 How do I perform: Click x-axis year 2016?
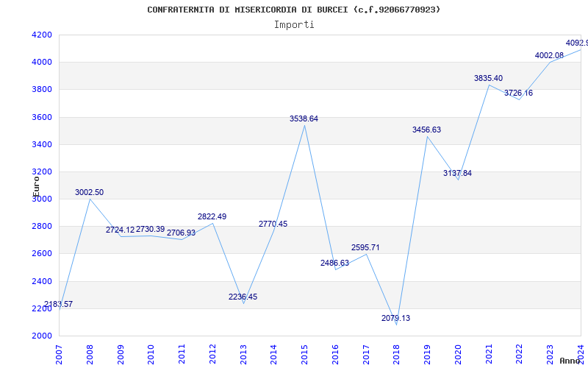click(335, 354)
